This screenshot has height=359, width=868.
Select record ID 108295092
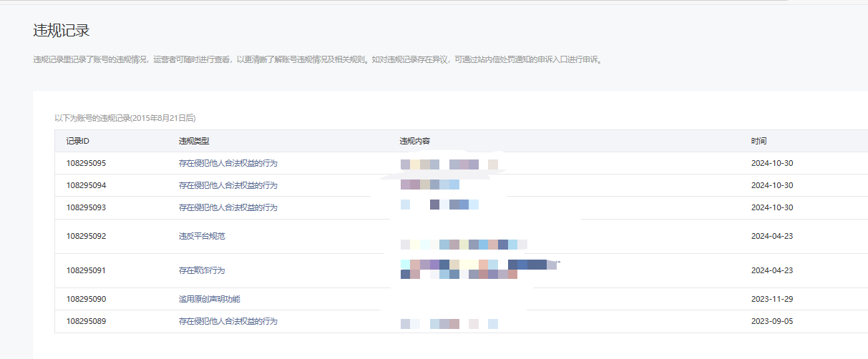click(x=86, y=236)
